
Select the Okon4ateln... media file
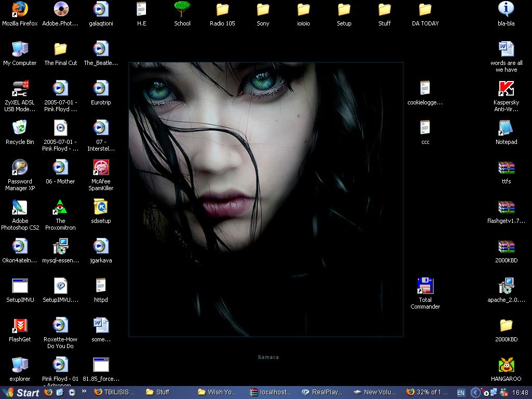20,246
